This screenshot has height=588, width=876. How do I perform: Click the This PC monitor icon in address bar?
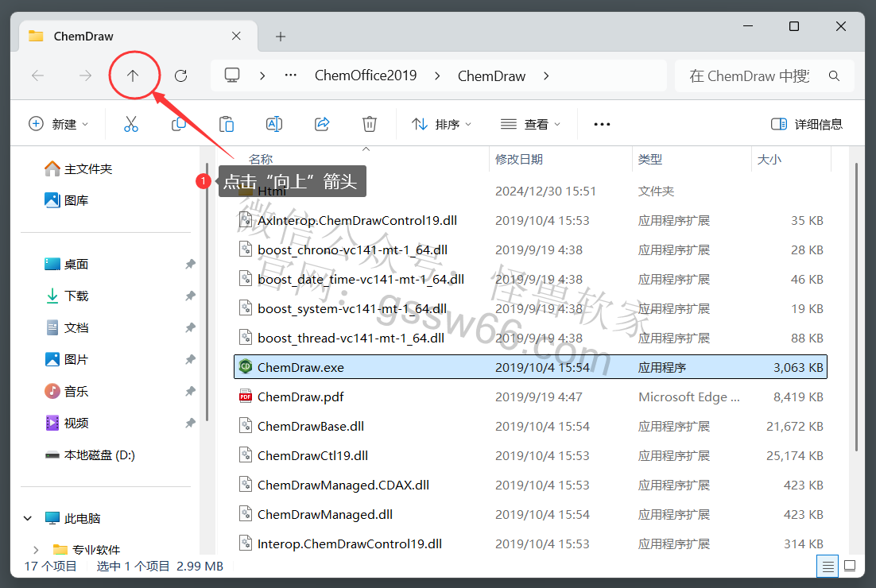point(232,75)
